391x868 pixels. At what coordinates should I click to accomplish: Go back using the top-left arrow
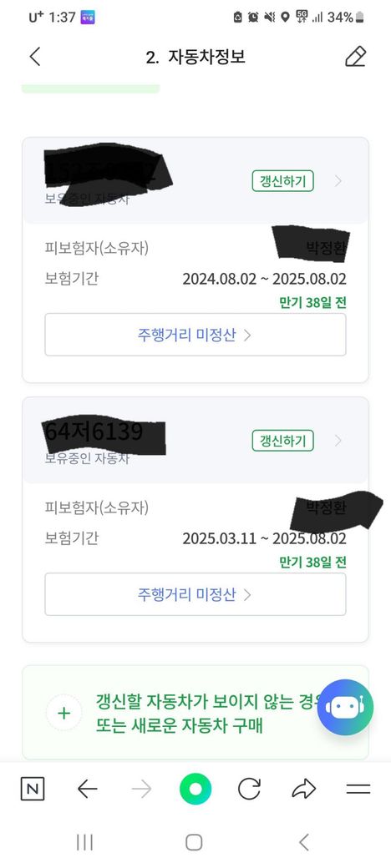[35, 57]
